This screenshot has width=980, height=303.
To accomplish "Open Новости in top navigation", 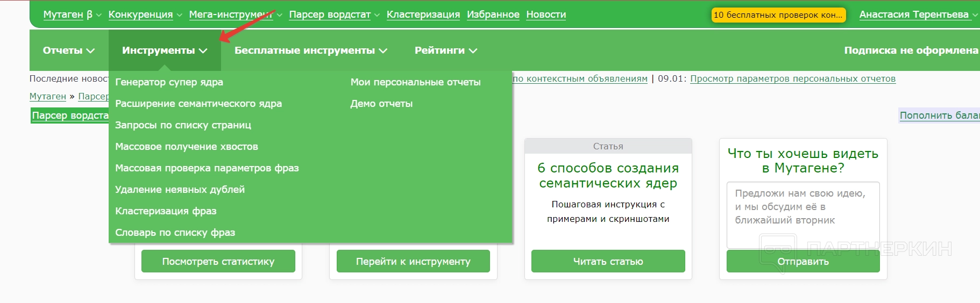I will [546, 15].
